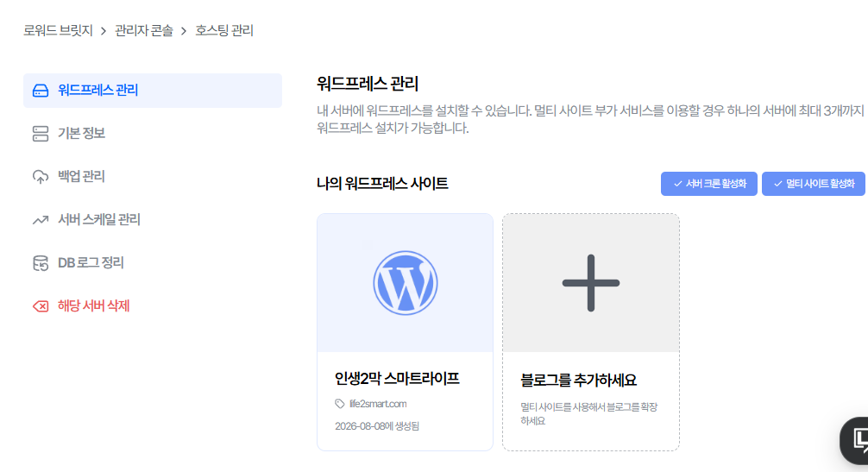The image size is (868, 472).
Task: Click the 멀티 사이트 활성화 button
Action: [813, 184]
